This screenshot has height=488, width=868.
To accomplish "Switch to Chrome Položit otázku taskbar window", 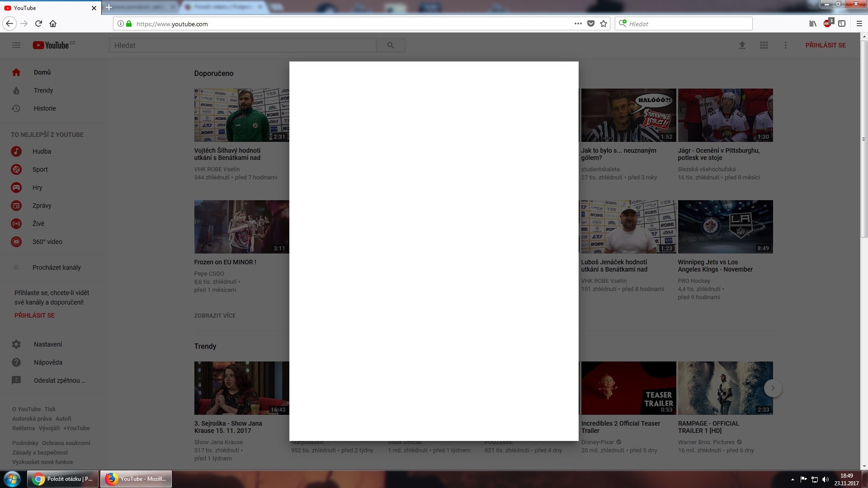I will point(63,479).
